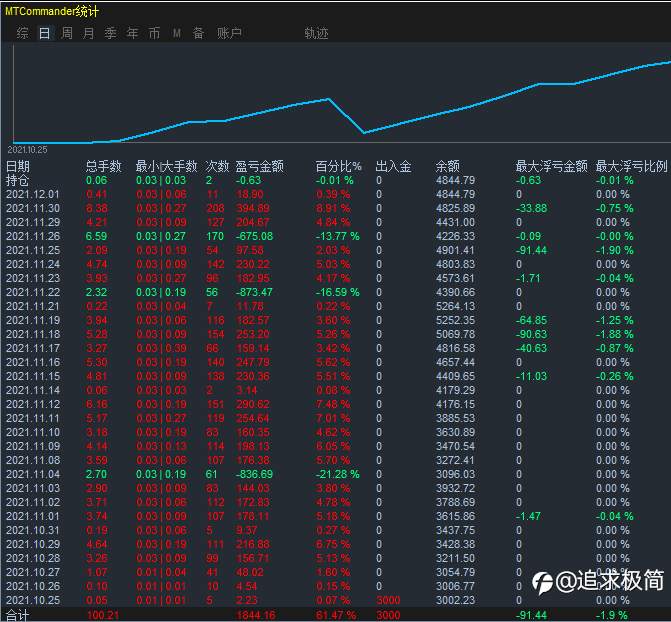Select the 2021.10.27 row date
Viewport: 671px width, 622px height.
[33, 572]
